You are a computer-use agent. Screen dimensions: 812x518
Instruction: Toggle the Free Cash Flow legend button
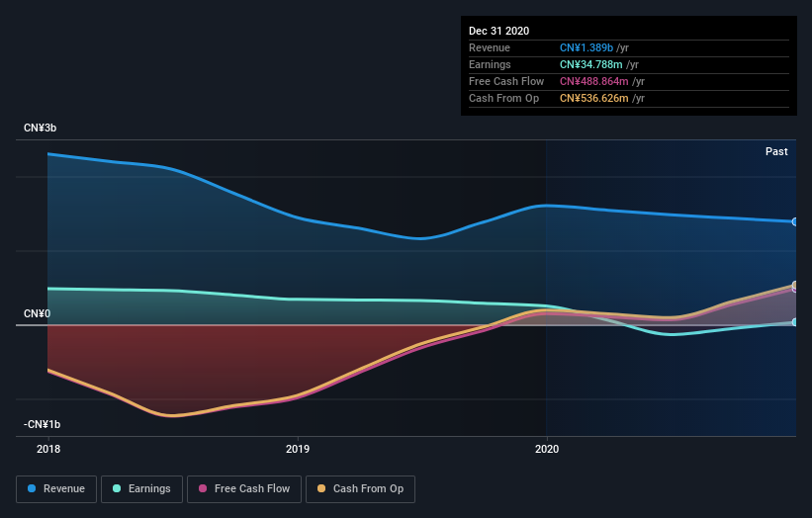[x=244, y=489]
